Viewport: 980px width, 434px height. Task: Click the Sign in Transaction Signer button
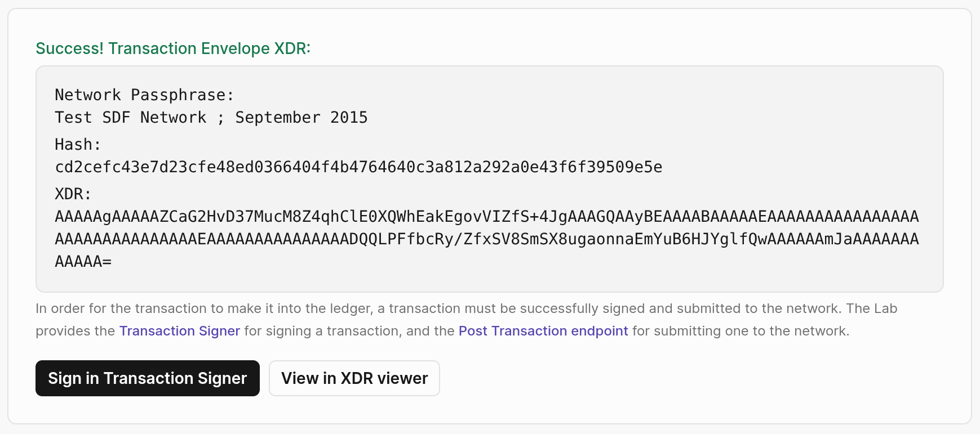(x=147, y=378)
